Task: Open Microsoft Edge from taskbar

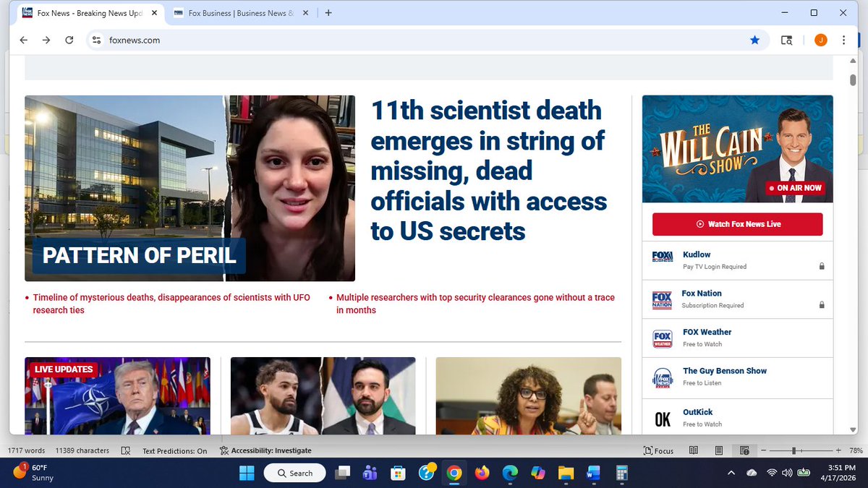Action: [510, 473]
